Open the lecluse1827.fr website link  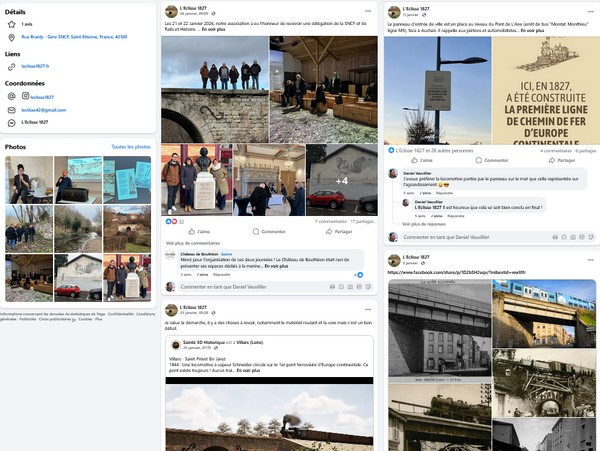click(x=35, y=66)
